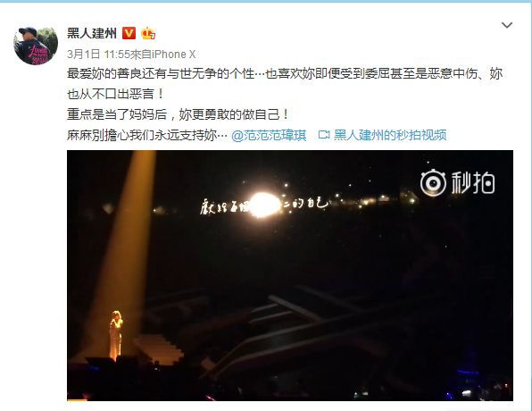Click the singer standing under the spotlight

pos(115,335)
